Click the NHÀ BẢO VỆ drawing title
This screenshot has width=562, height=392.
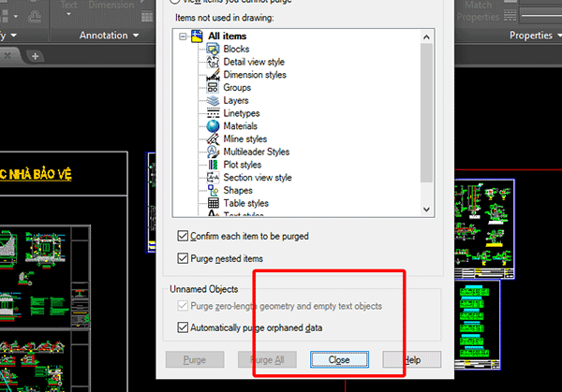click(36, 175)
